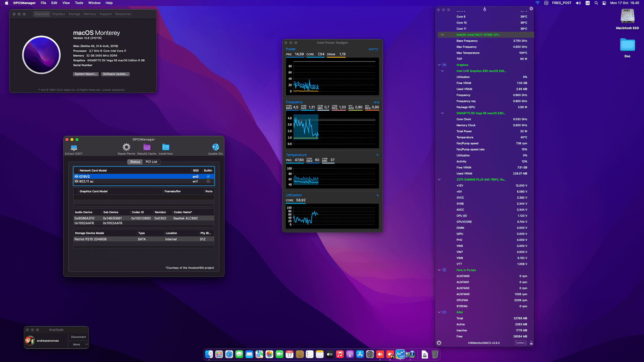Screen dimensions: 644x362
Task: Click FIBES_POST in the menu bar
Action: pos(562,3)
